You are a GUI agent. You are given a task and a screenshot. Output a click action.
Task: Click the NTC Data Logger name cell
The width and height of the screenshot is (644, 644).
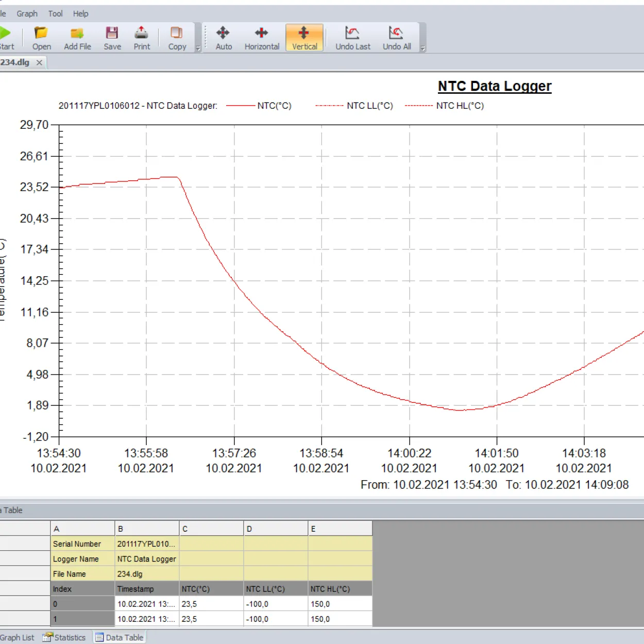[x=147, y=559]
